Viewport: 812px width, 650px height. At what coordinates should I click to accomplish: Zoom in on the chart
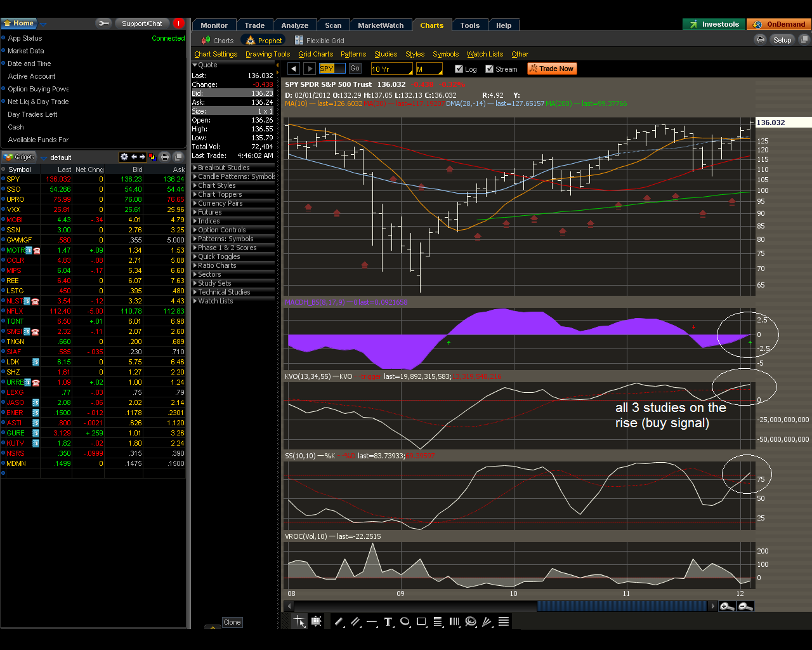(x=727, y=606)
